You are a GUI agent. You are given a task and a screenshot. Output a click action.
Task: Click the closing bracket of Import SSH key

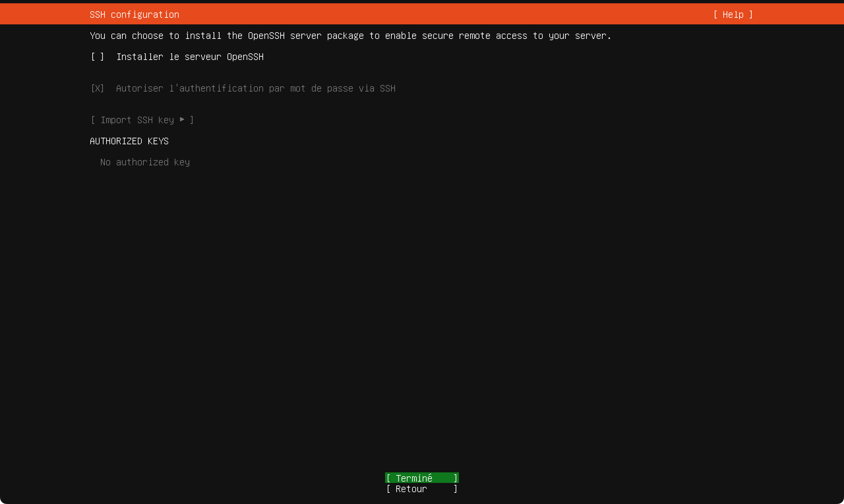192,120
